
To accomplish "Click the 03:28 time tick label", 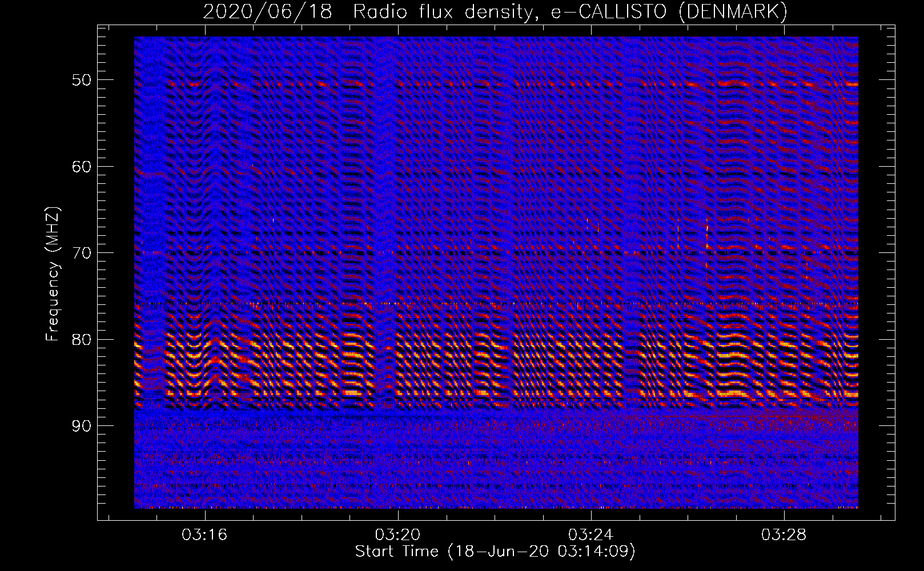I will tap(784, 534).
